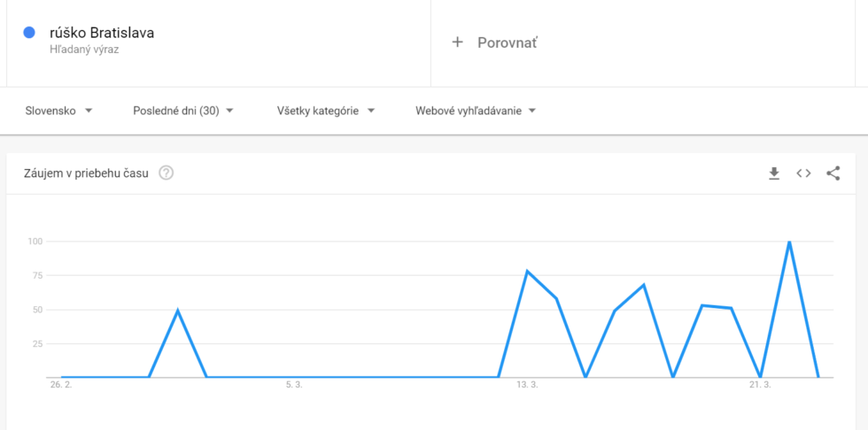Expand the Posledné dni (30) time range

pyautogui.click(x=183, y=111)
